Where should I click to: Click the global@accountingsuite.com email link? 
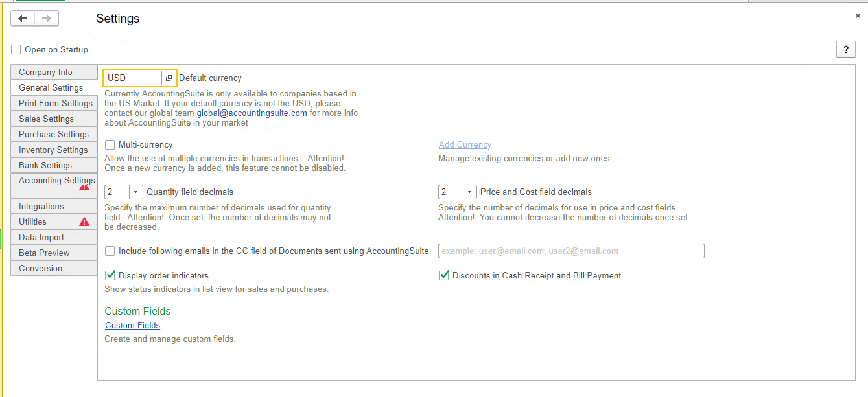click(252, 113)
